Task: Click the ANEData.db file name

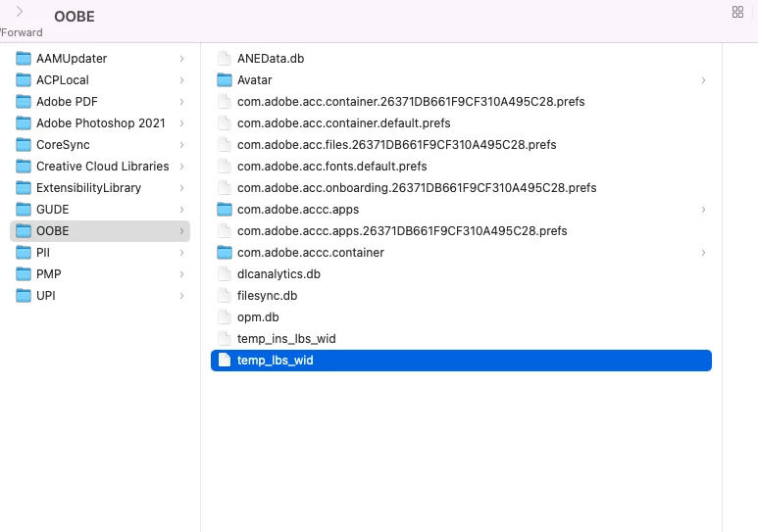Action: [271, 59]
